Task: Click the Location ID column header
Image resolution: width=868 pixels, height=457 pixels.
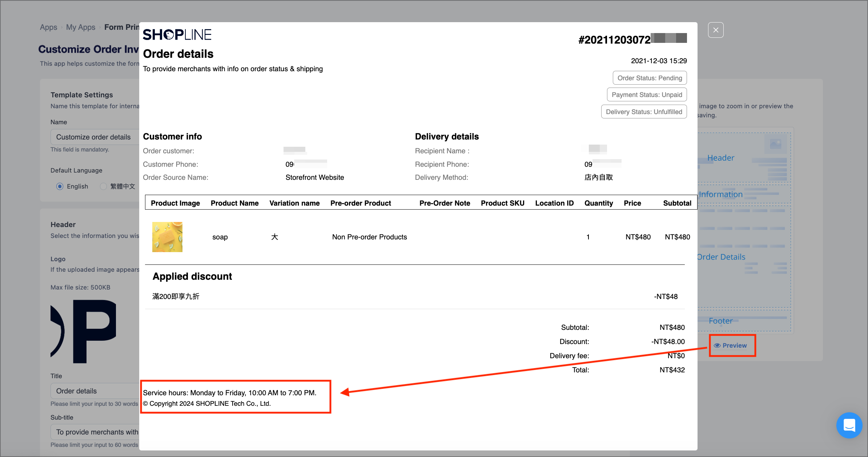Action: point(554,203)
